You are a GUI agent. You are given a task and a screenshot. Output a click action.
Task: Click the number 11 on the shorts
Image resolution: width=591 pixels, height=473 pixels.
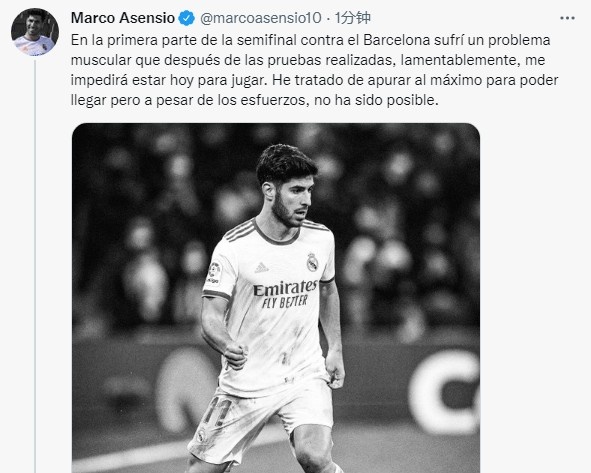pyautogui.click(x=217, y=412)
